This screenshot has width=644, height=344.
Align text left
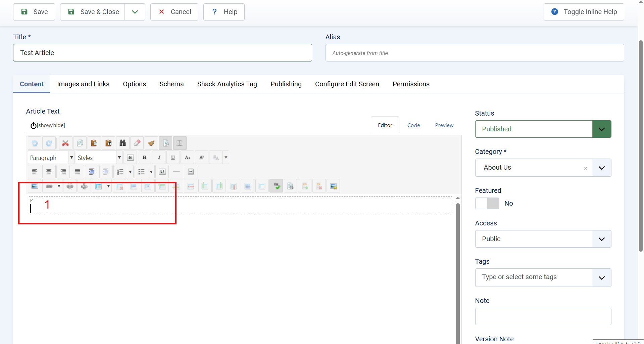tap(35, 172)
